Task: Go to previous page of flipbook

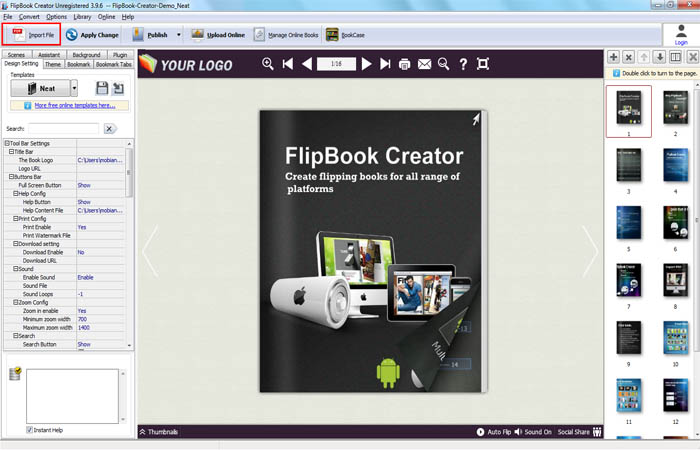Action: click(x=307, y=64)
